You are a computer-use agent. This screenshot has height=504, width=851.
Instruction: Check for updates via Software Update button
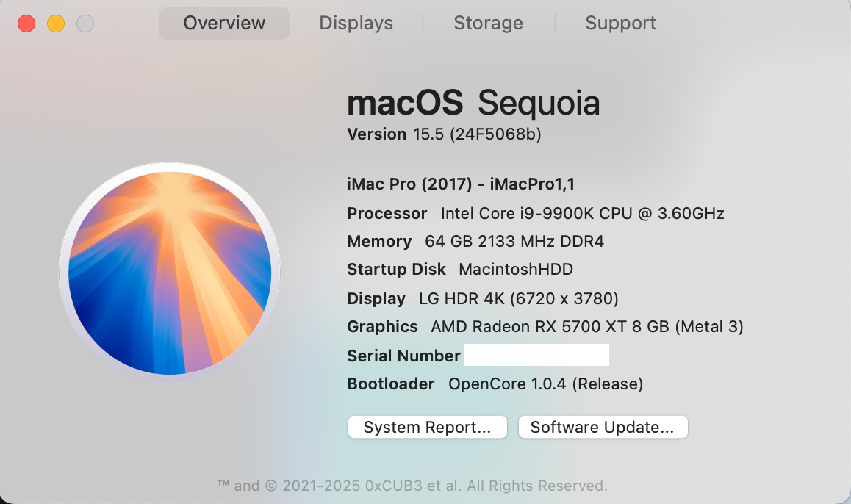(x=603, y=428)
